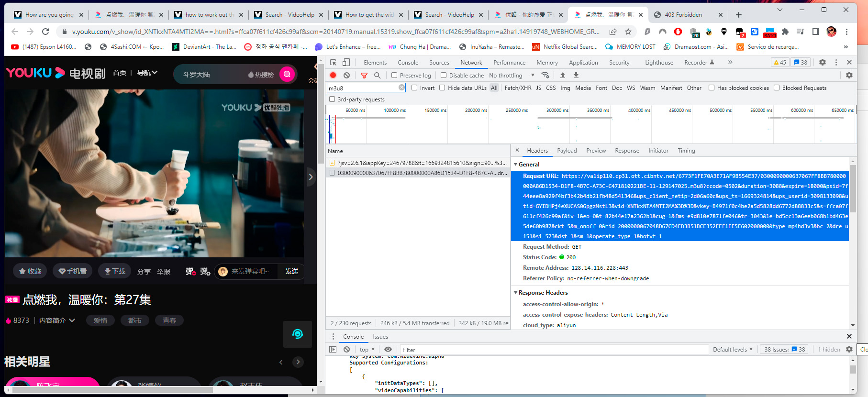Screen dimensions: 868x397
Task: Clear the network log
Action: (346, 75)
